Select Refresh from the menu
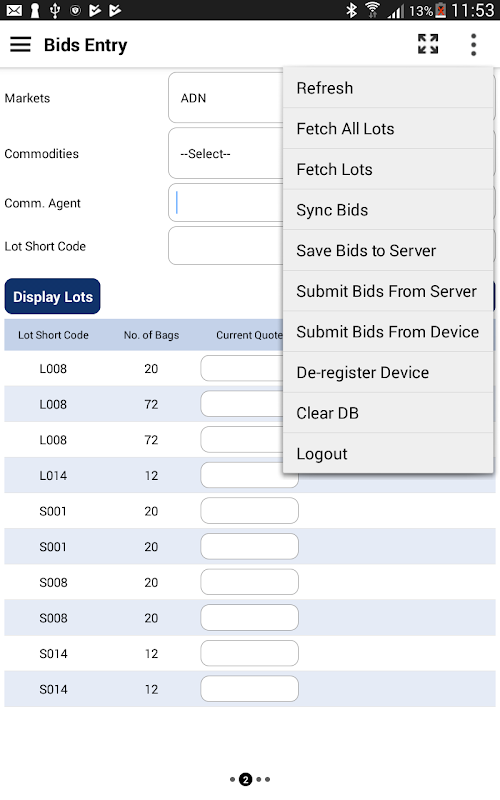The image size is (500, 800). [388, 88]
